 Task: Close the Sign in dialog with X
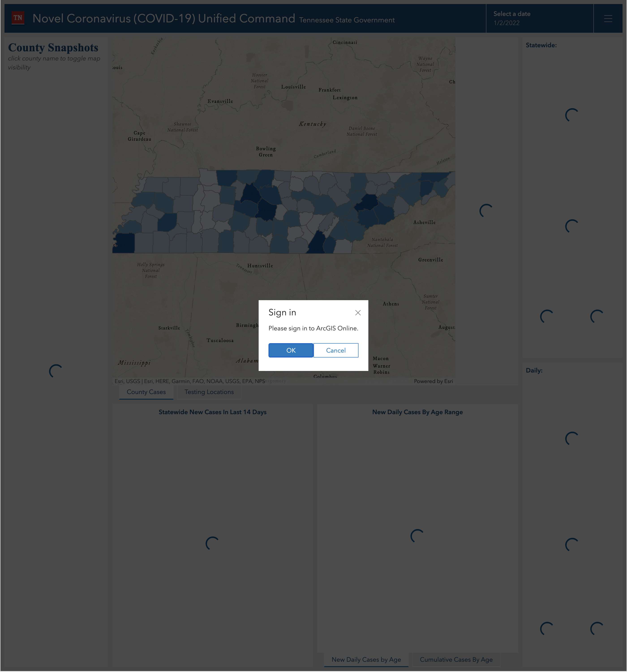point(358,313)
